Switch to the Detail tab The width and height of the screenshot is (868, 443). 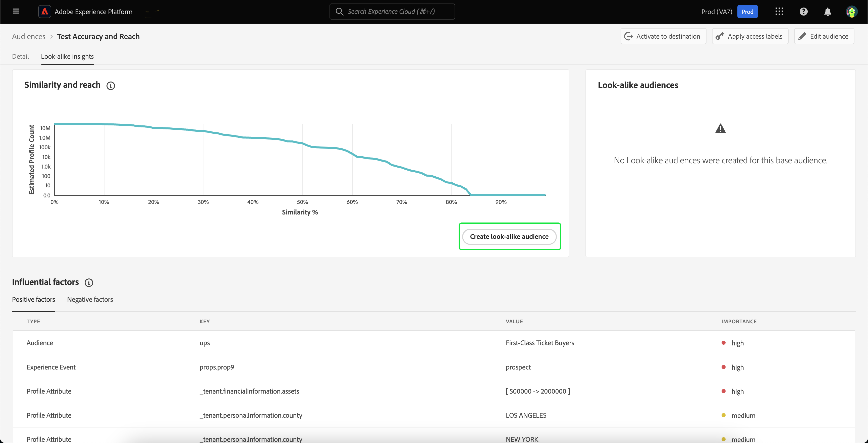tap(20, 56)
